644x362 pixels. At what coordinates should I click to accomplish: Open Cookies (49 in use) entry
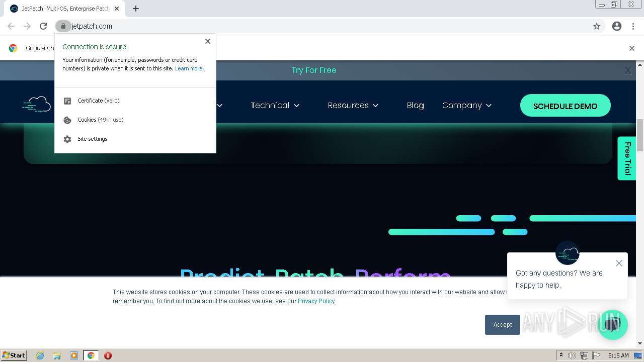coord(135,120)
